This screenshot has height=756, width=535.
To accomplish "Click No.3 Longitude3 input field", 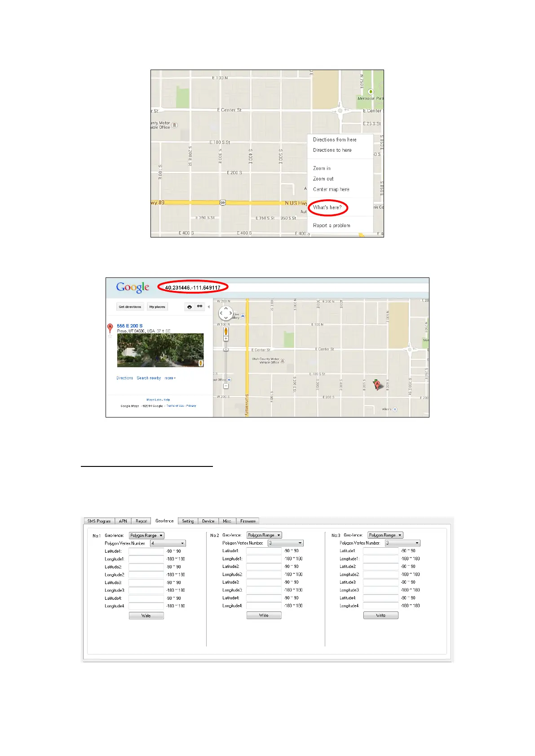I will 381,590.
